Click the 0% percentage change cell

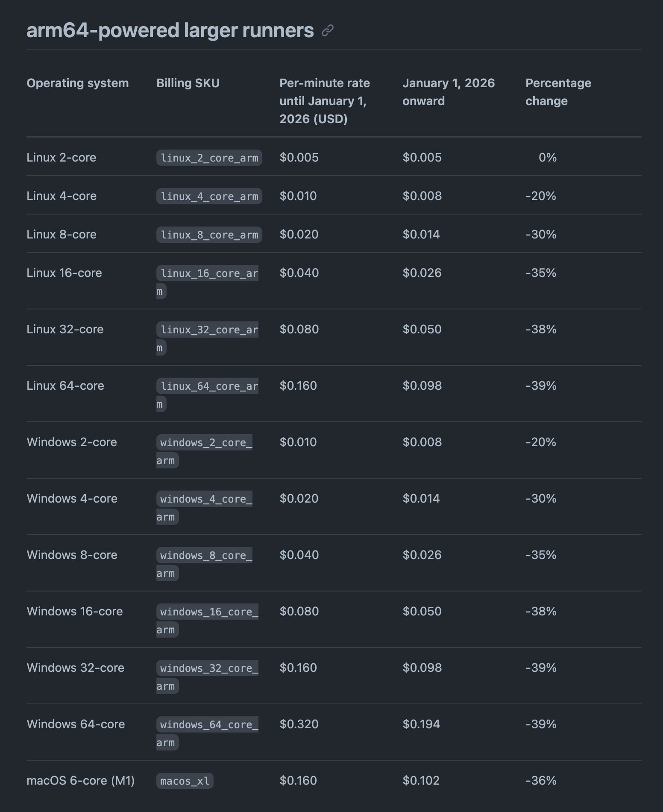click(547, 157)
